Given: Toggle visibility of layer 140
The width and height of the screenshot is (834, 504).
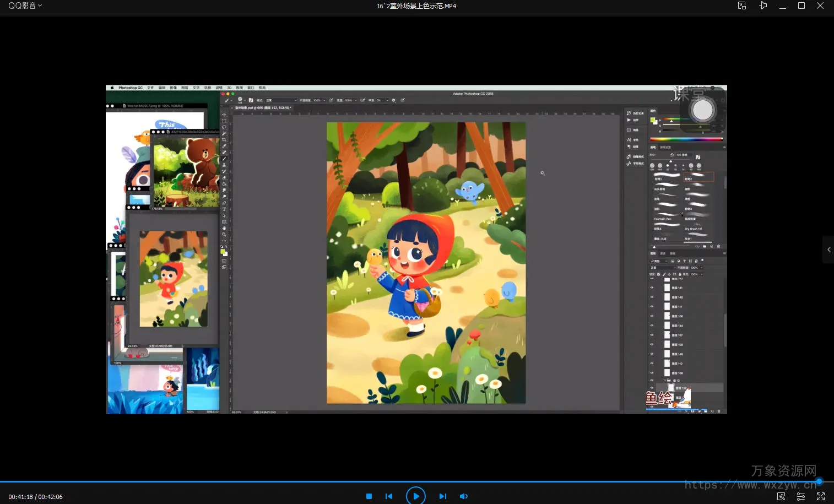Looking at the screenshot, I should click(652, 297).
